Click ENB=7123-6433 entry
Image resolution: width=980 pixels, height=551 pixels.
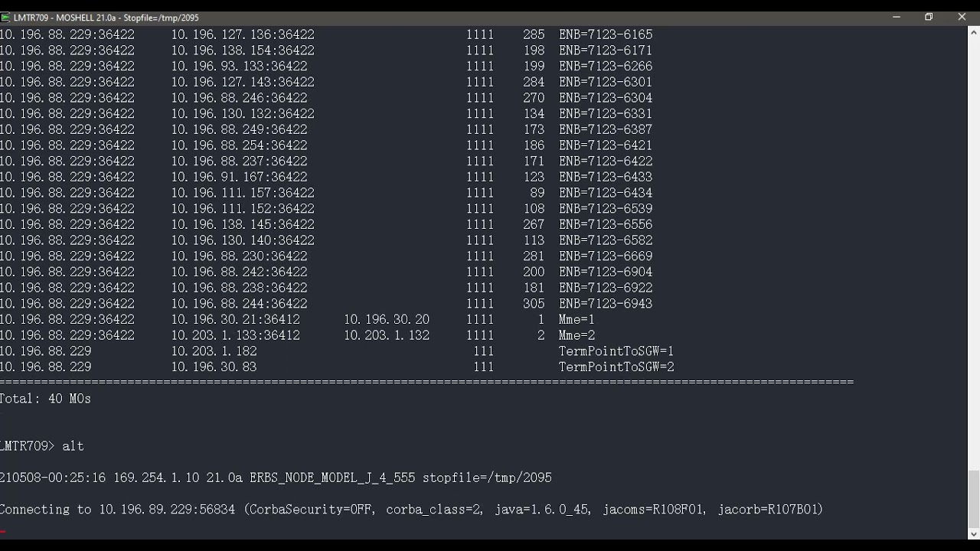click(x=606, y=177)
